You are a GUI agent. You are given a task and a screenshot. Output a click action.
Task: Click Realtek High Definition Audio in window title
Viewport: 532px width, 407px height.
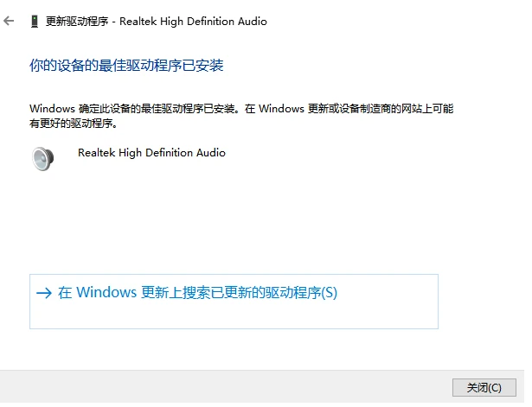[x=193, y=22]
